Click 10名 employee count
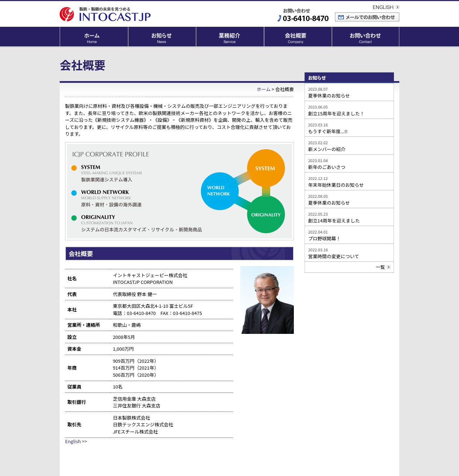The width and height of the screenshot is (459, 476). pos(118,387)
